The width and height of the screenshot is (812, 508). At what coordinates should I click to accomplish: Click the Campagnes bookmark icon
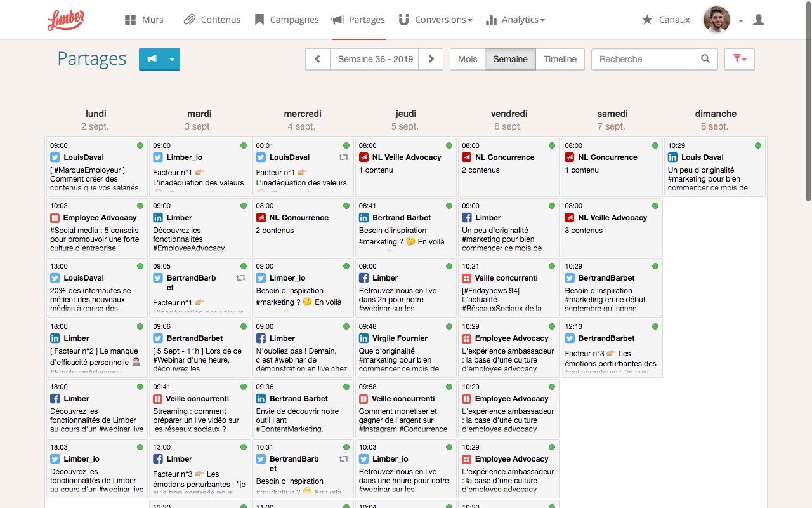click(259, 20)
